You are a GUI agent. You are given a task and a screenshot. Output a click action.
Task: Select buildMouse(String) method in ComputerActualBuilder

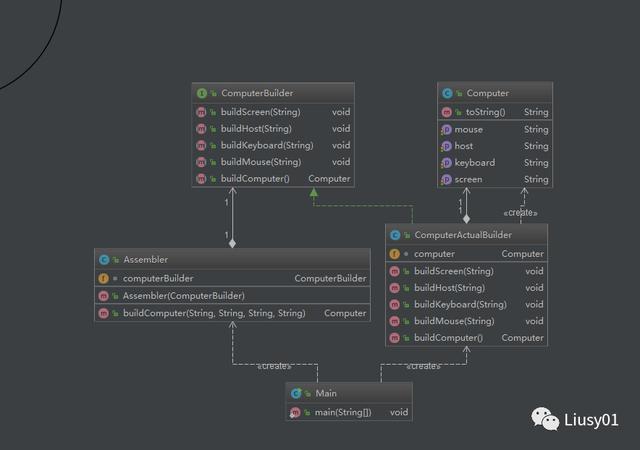point(453,321)
